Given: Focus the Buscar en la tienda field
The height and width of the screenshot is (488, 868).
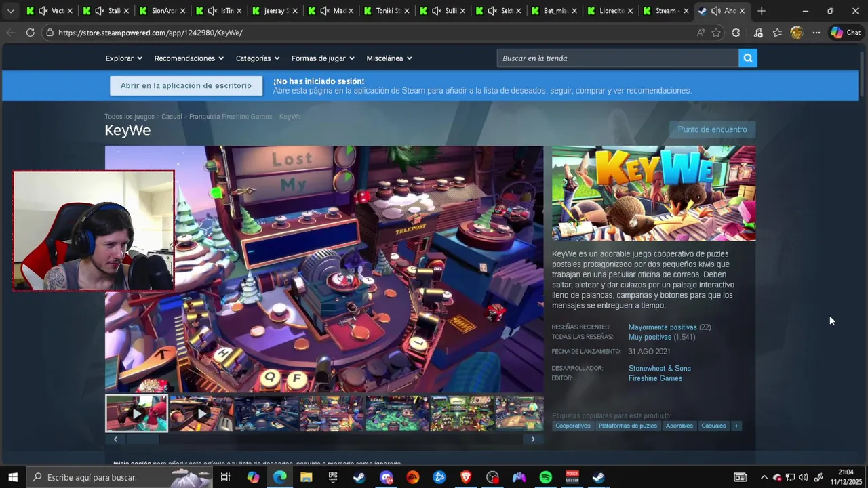Looking at the screenshot, I should (618, 58).
